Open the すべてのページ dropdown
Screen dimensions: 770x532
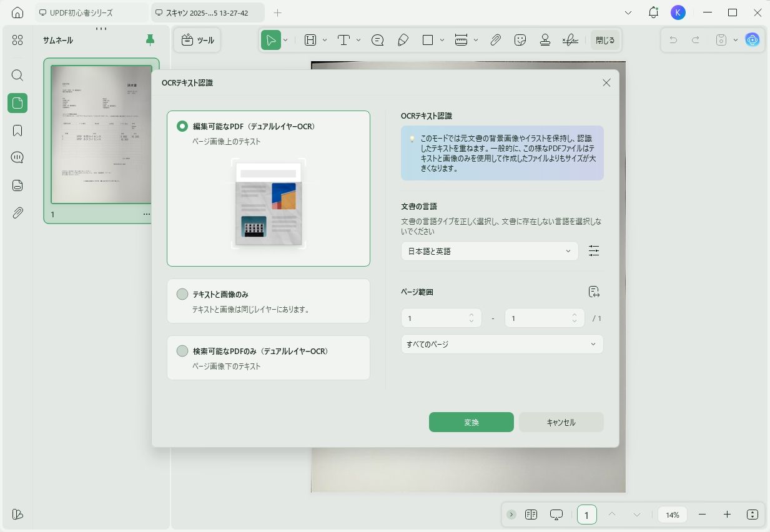502,344
